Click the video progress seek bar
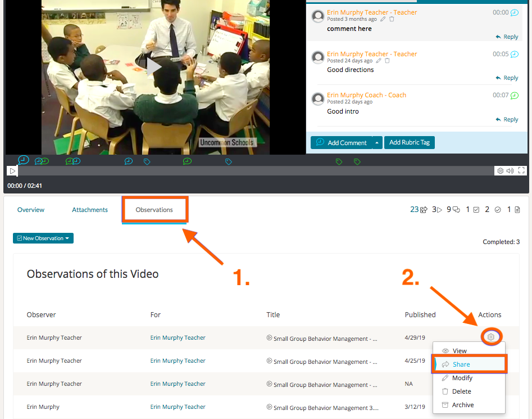Viewport: 532px width, 419px height. (x=253, y=170)
